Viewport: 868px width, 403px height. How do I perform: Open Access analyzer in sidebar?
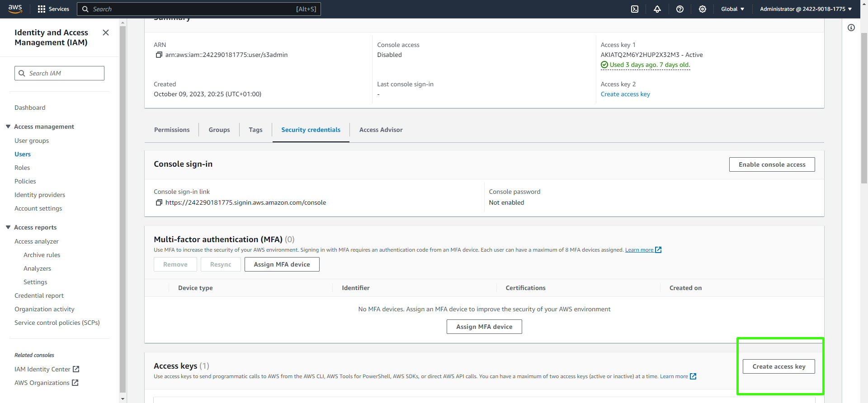click(x=37, y=241)
